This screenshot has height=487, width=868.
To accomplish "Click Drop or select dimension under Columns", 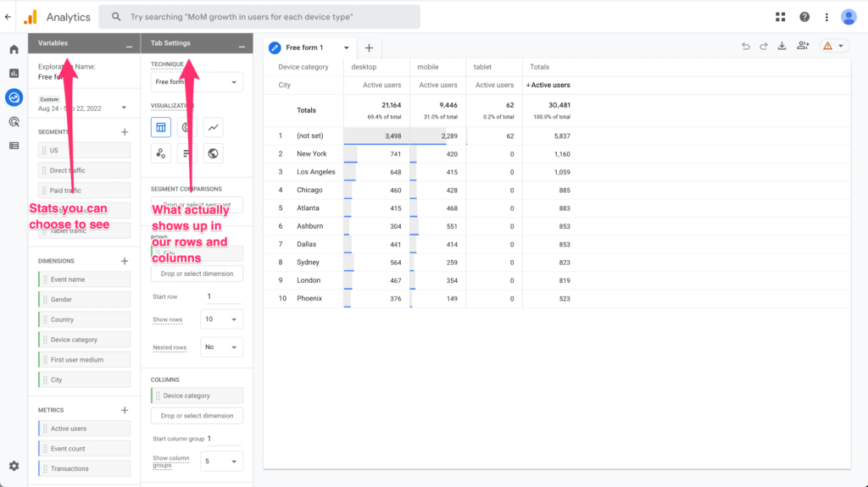I will pos(197,416).
